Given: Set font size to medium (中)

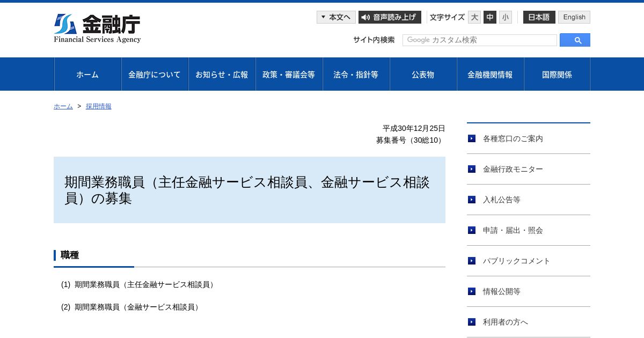Looking at the screenshot, I should pos(490,17).
